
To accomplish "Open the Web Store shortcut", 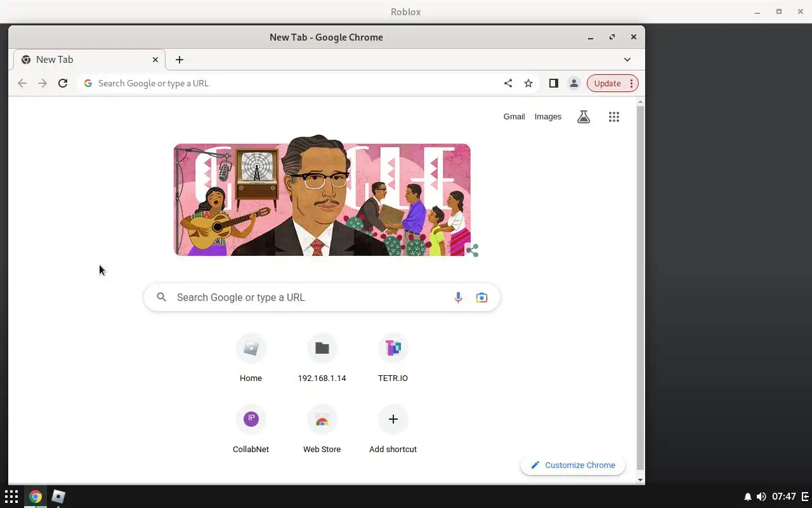I will [322, 429].
